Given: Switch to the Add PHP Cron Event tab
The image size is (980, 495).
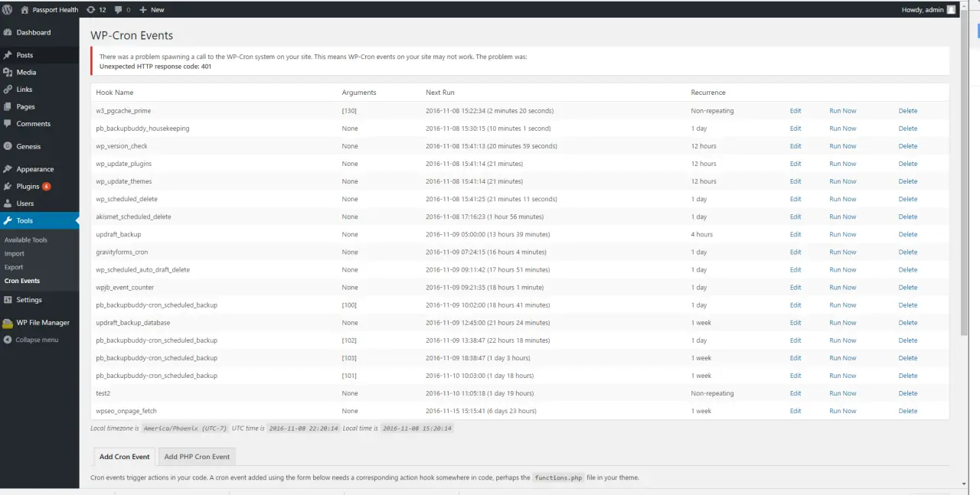Looking at the screenshot, I should click(197, 457).
